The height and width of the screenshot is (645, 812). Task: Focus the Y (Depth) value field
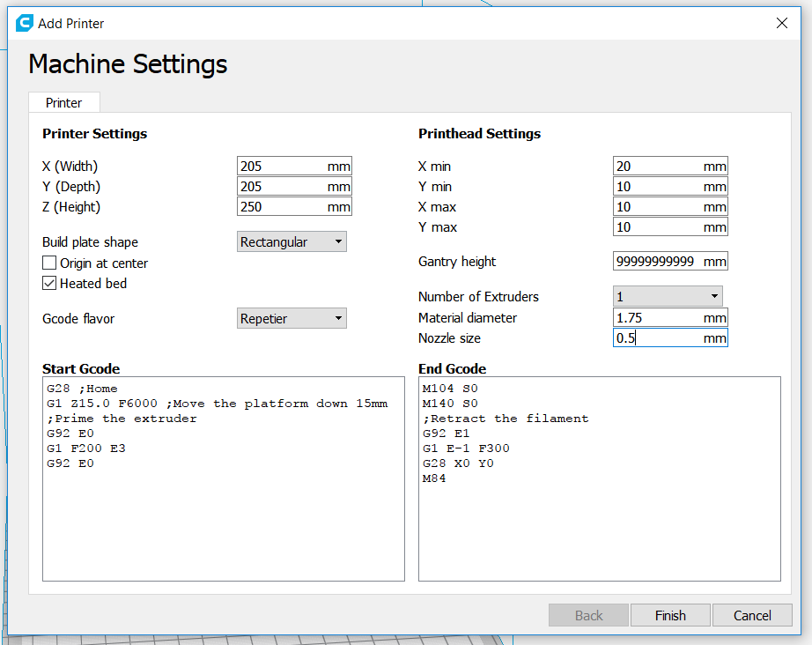tap(282, 187)
